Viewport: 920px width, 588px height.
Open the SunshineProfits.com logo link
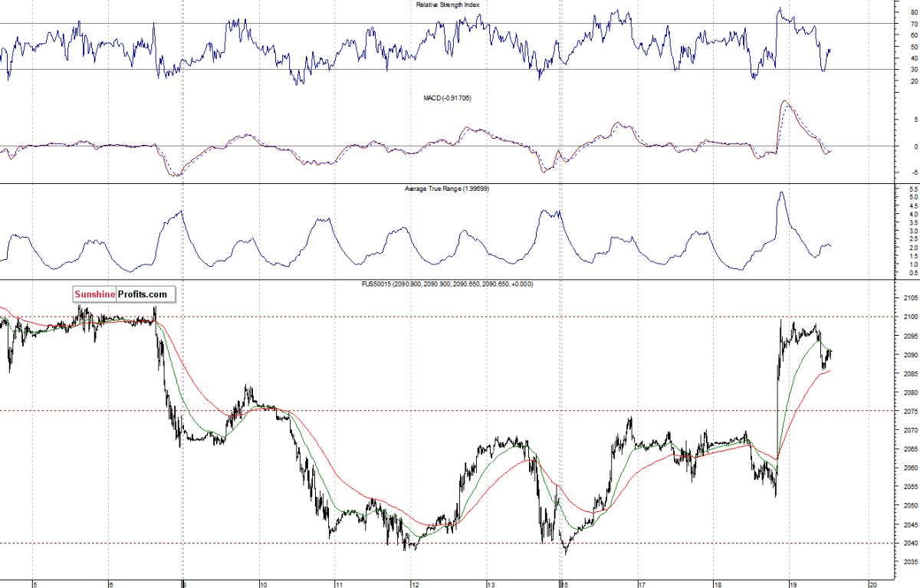pyautogui.click(x=123, y=294)
